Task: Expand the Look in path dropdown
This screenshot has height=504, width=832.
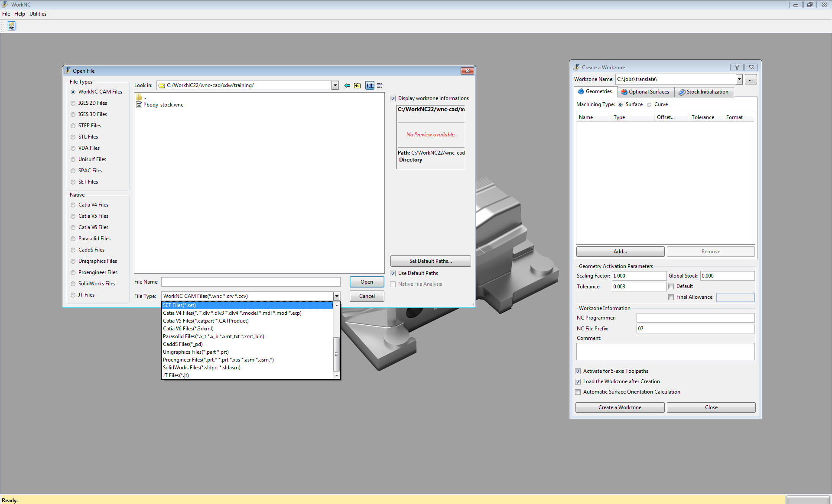Action: point(335,85)
